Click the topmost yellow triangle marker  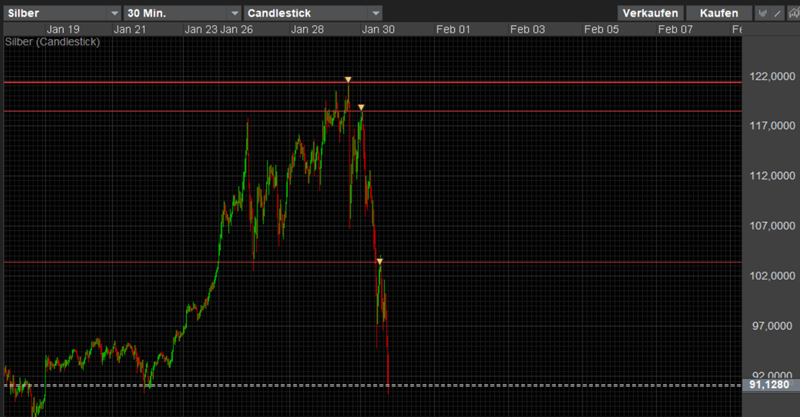pos(348,79)
